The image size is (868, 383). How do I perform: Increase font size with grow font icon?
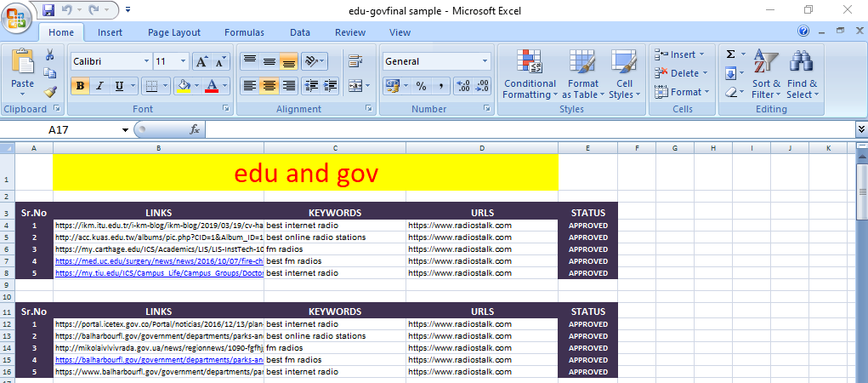coord(202,61)
